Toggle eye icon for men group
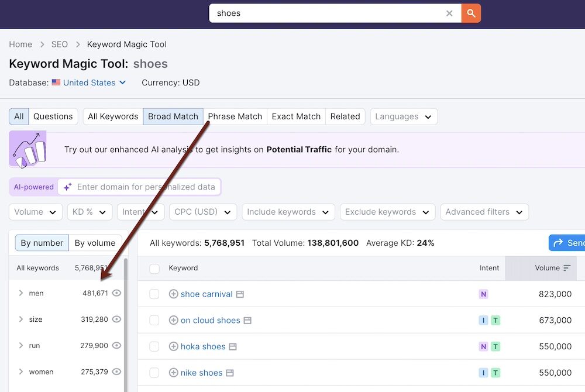The height and width of the screenshot is (392, 585). tap(116, 293)
